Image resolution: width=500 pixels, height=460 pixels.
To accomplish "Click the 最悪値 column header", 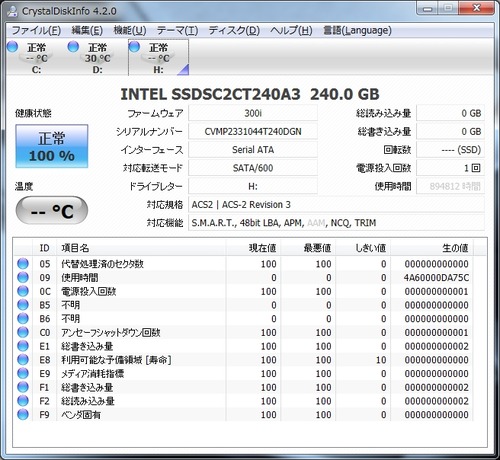I will tap(308, 248).
